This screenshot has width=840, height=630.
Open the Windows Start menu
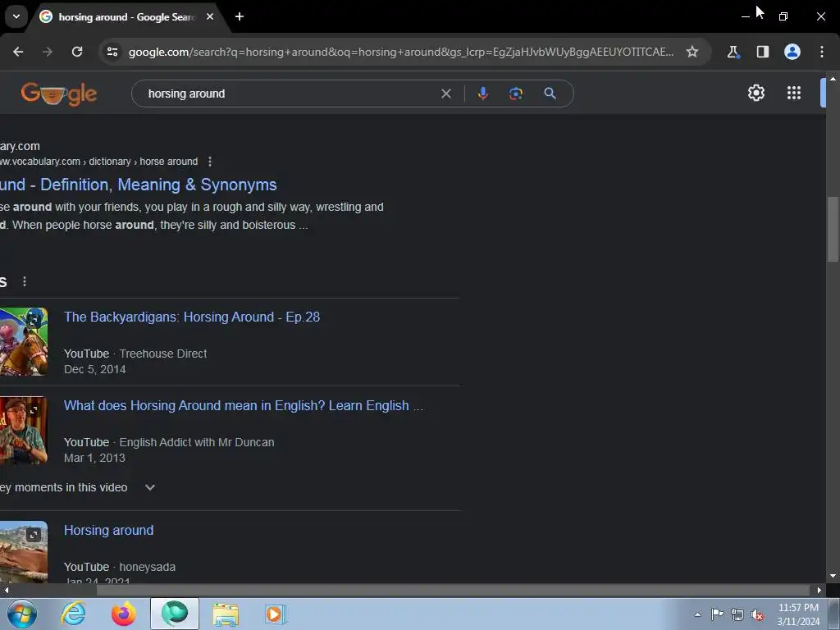pos(22,614)
